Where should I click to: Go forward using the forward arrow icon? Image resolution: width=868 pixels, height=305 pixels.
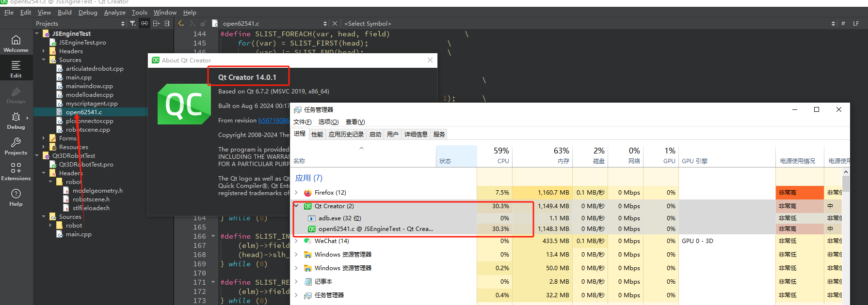pyautogui.click(x=193, y=23)
